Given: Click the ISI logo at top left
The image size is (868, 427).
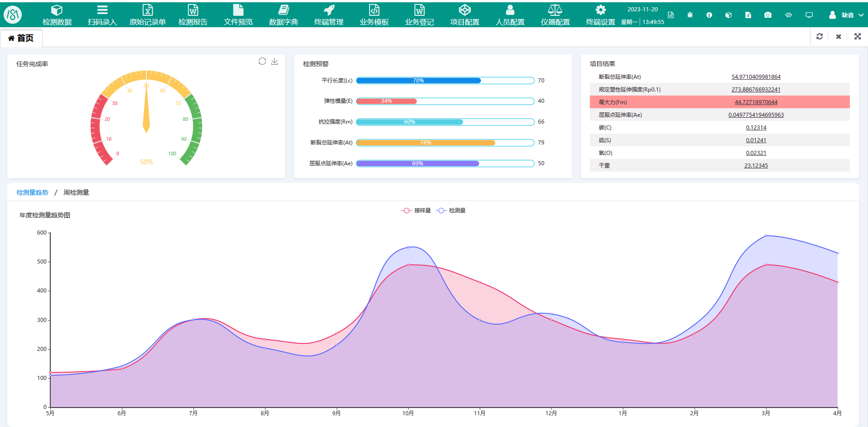Looking at the screenshot, I should click(13, 14).
